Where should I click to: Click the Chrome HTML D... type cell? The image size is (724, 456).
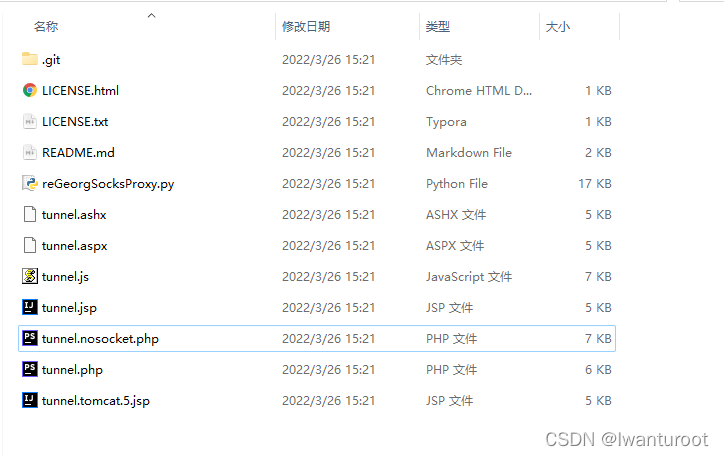point(479,90)
